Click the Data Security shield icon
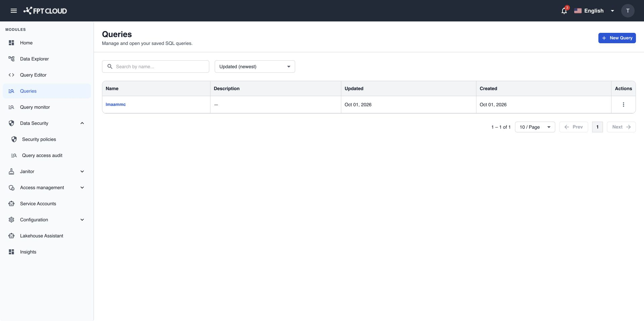Image resolution: width=644 pixels, height=321 pixels. point(11,123)
